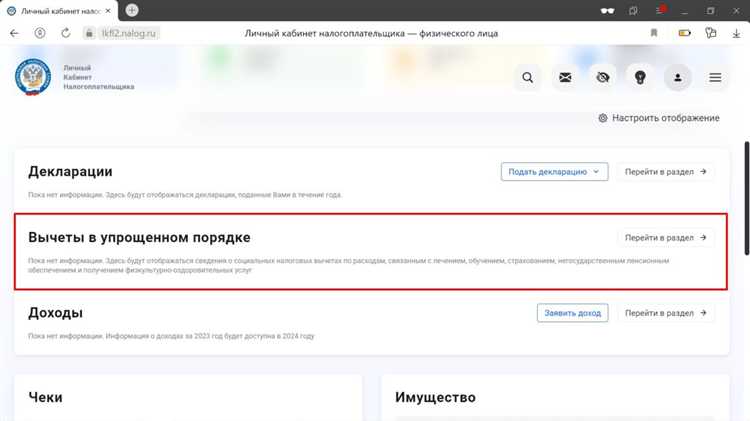
Task: Click the Декларации heading
Action: (70, 171)
